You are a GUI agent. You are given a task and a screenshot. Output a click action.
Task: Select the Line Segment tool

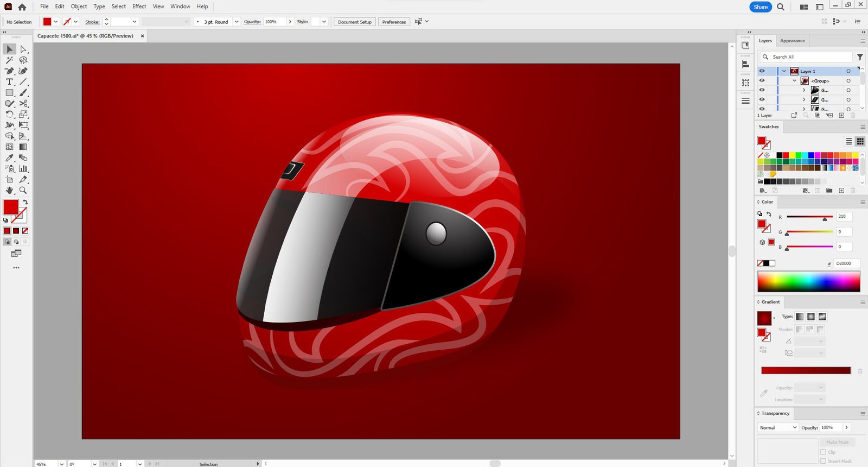click(23, 82)
